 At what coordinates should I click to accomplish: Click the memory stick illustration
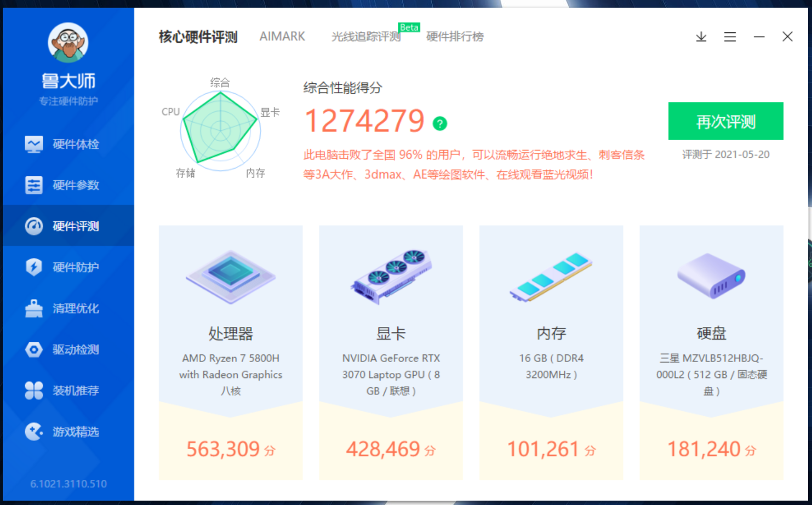coord(551,277)
